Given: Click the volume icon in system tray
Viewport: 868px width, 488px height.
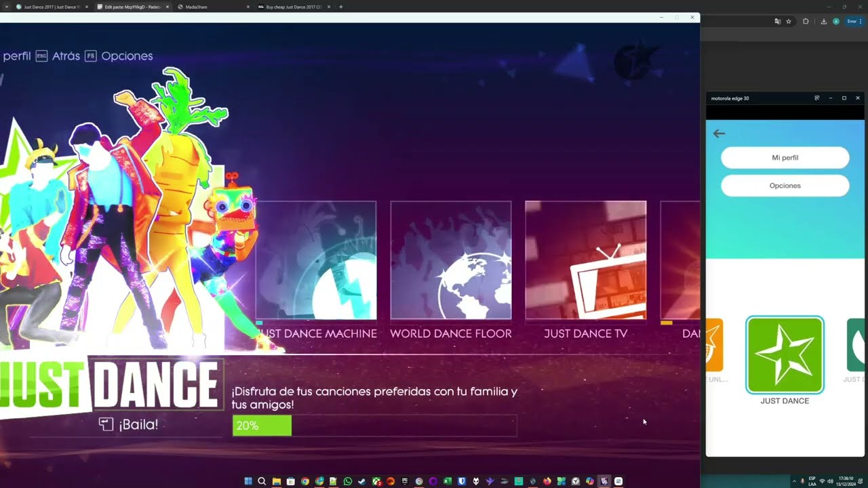Looking at the screenshot, I should pos(829,481).
